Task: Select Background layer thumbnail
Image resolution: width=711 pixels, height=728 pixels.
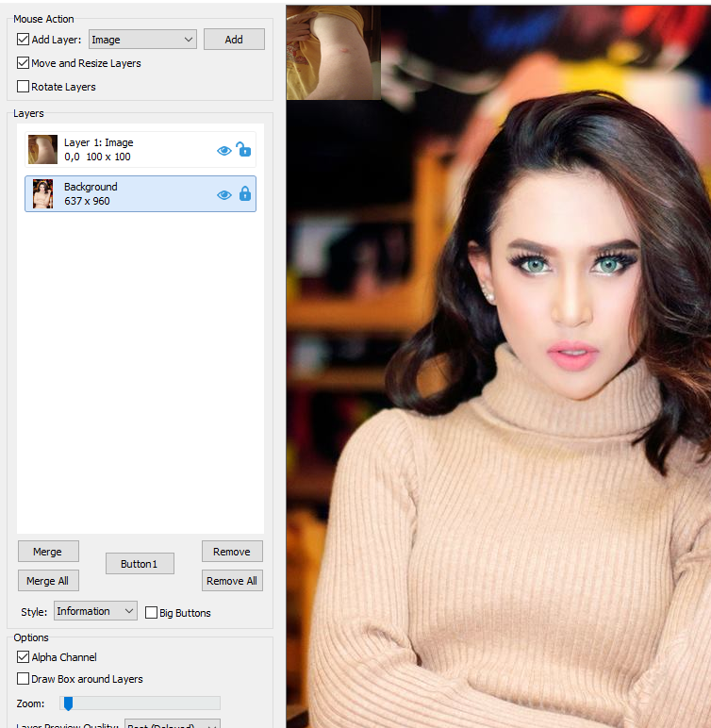Action: point(42,193)
